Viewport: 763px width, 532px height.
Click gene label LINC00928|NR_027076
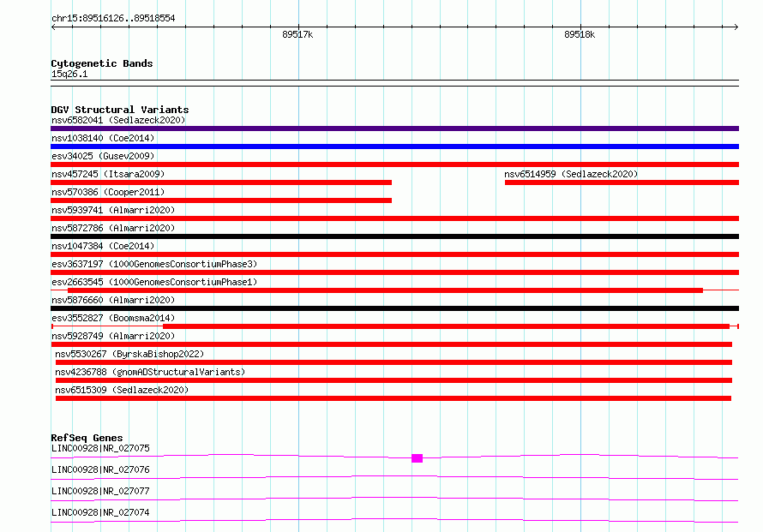click(x=100, y=469)
